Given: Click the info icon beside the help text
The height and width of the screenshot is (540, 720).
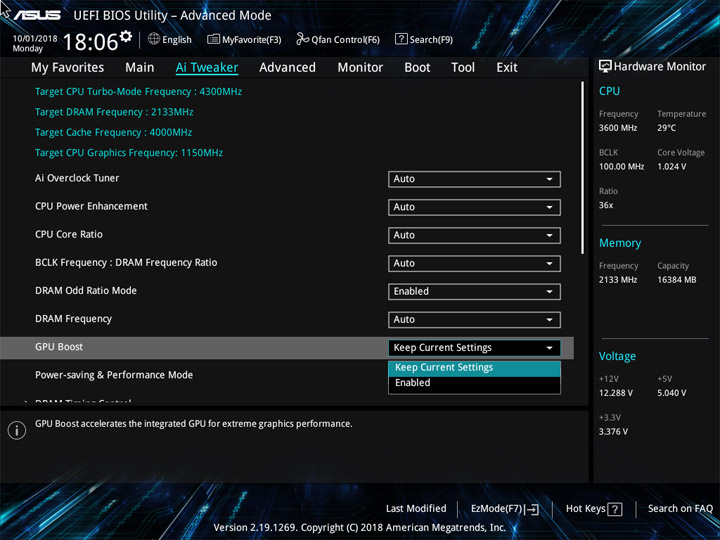Looking at the screenshot, I should tap(17, 430).
